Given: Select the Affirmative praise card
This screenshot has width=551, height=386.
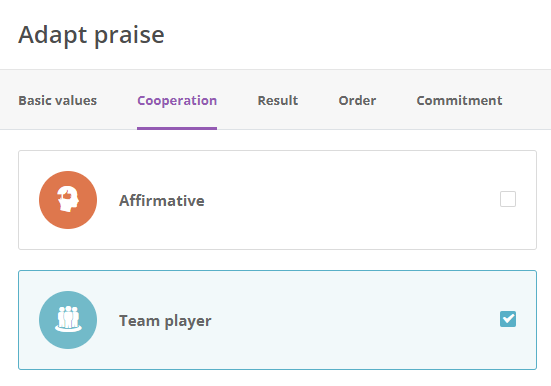Looking at the screenshot, I should click(277, 200).
